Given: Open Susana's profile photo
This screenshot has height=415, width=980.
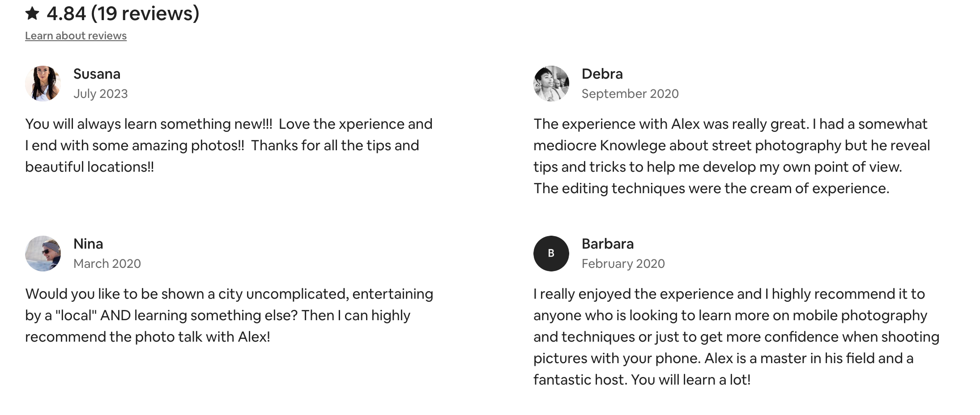Looking at the screenshot, I should click(x=43, y=84).
